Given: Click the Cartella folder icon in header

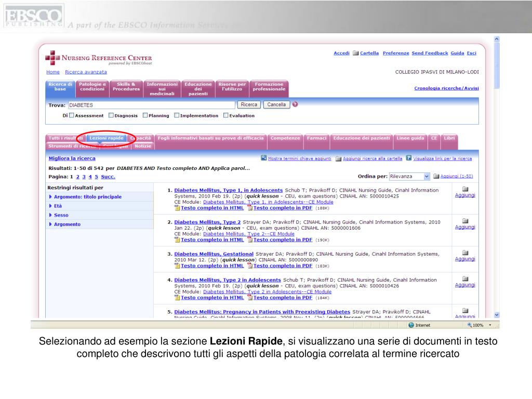Looking at the screenshot, I should click(x=355, y=53).
